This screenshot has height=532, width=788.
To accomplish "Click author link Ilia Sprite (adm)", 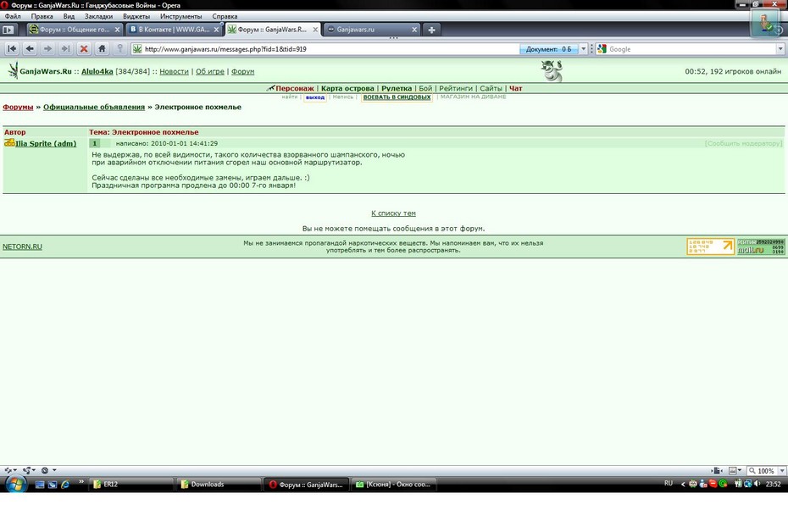I will 46,144.
